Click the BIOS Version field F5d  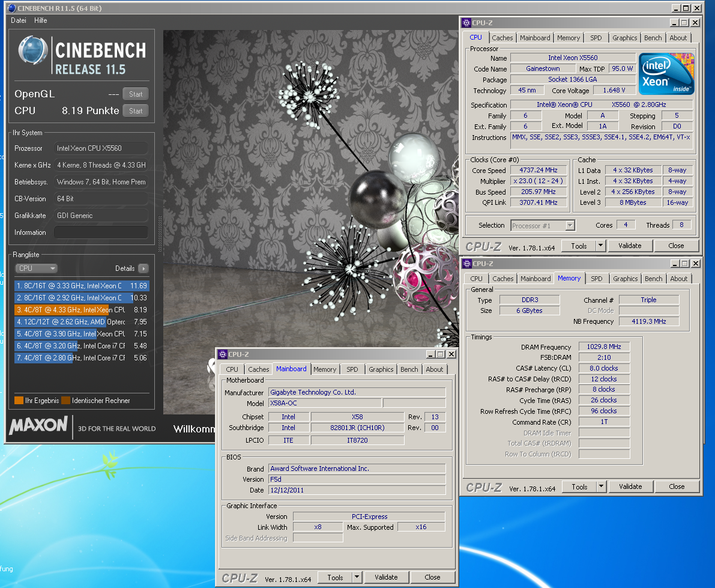click(x=357, y=479)
